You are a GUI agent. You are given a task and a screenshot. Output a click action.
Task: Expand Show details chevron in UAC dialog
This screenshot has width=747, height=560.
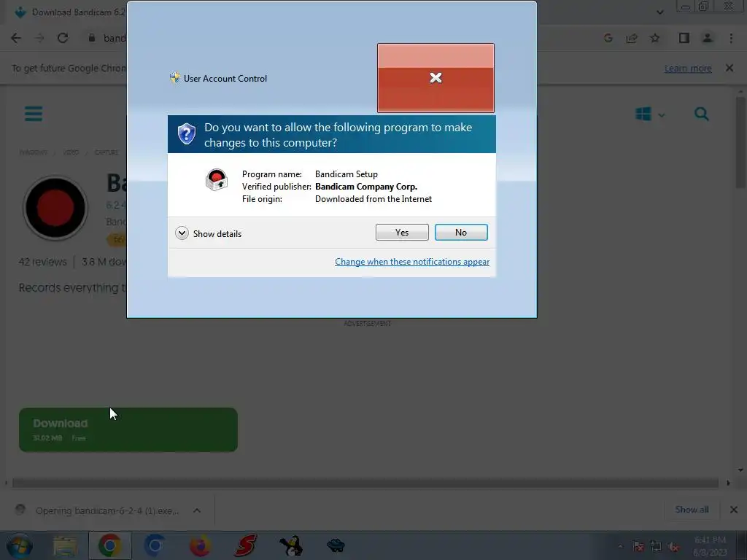pos(182,233)
